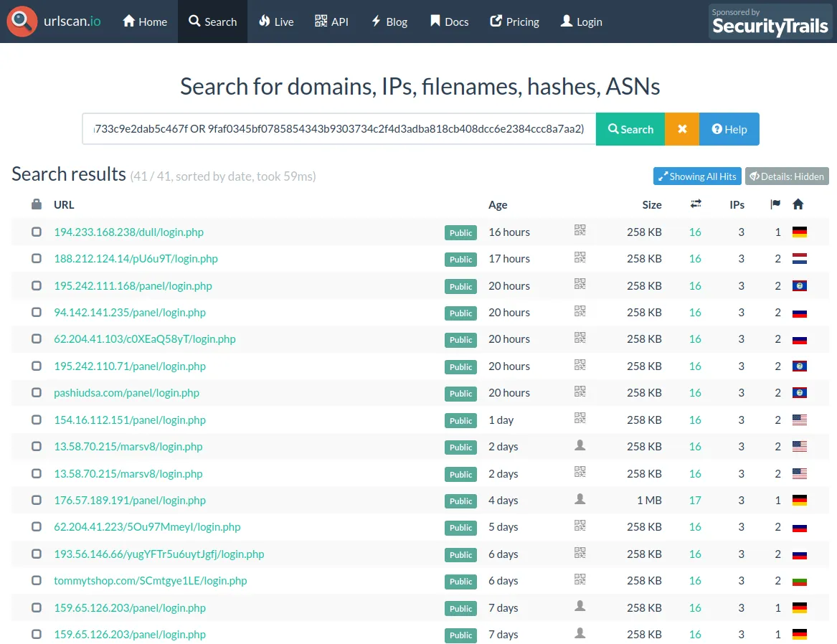Click the Age column header
This screenshot has width=837, height=644.
click(x=498, y=205)
